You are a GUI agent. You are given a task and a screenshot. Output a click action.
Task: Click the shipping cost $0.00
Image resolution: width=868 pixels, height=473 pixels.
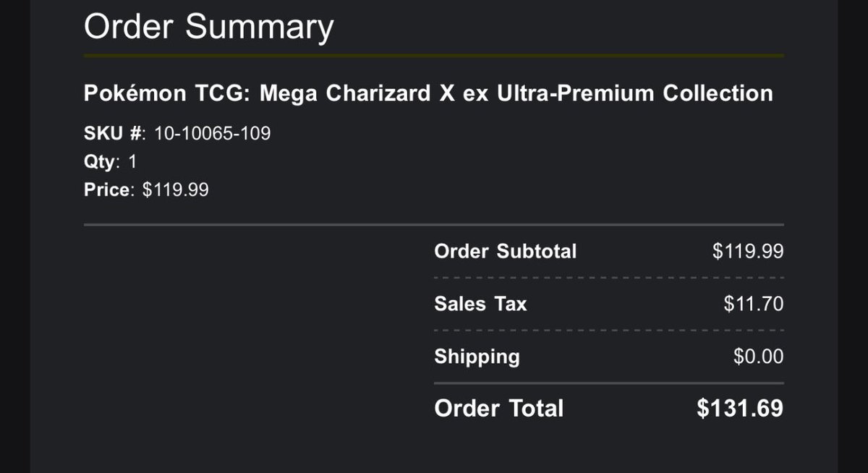click(758, 357)
